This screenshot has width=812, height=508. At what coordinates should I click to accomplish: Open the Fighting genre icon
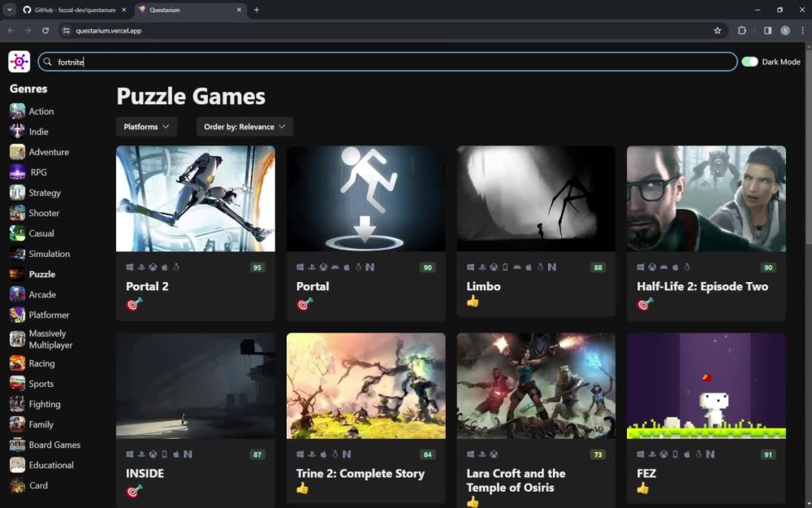(17, 404)
